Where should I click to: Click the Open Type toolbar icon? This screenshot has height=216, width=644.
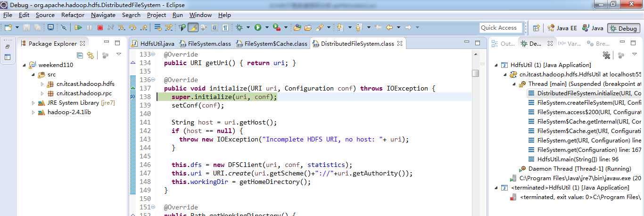click(x=297, y=27)
